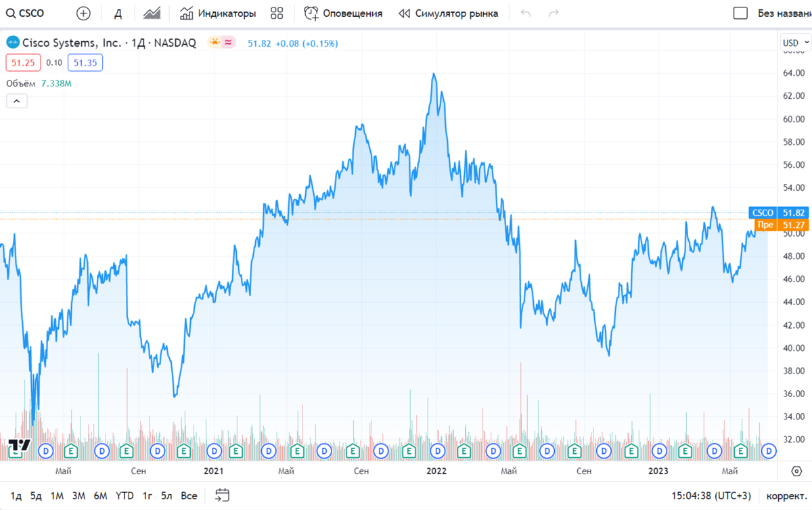Image resolution: width=812 pixels, height=510 pixels.
Task: Collapse the indicator legend arrow
Action: 17,101
